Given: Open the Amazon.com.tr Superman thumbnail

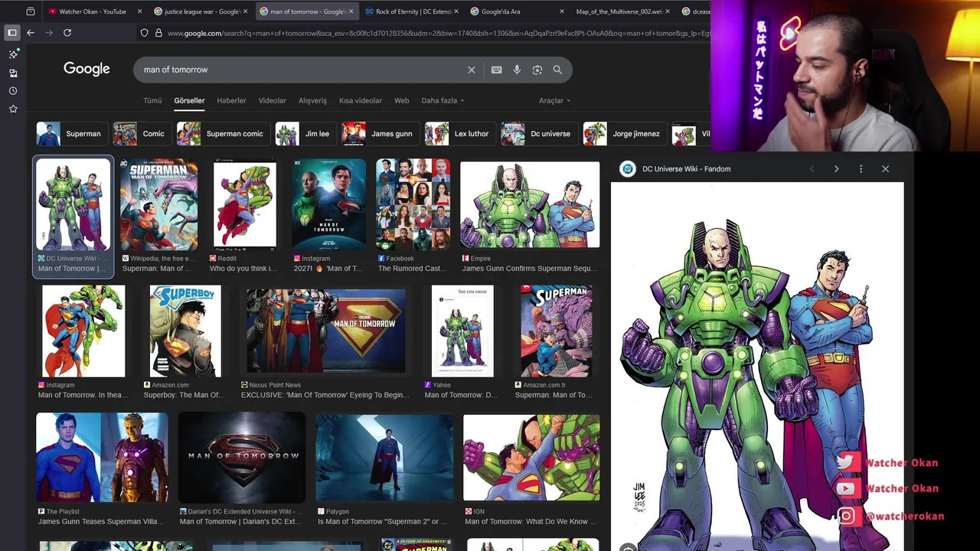Looking at the screenshot, I should pos(557,331).
